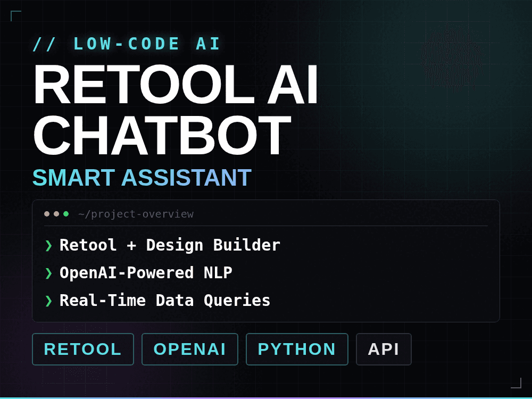Select the chevron beside OpenAI-Powered NLP

pos(48,273)
